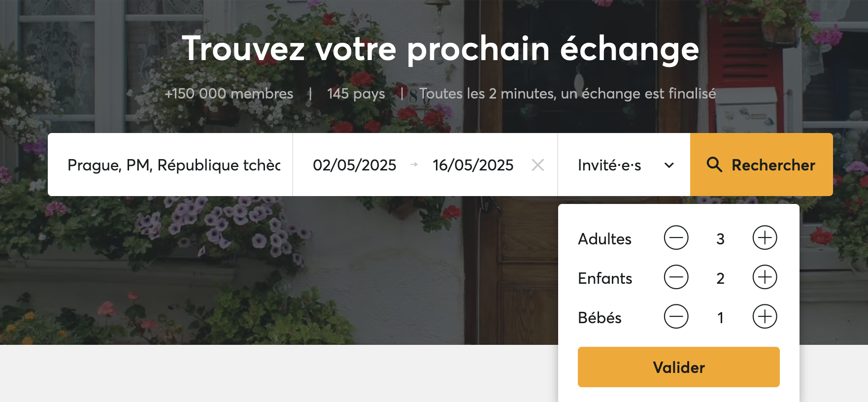Click the minus icon next to Enfants

[x=676, y=277]
